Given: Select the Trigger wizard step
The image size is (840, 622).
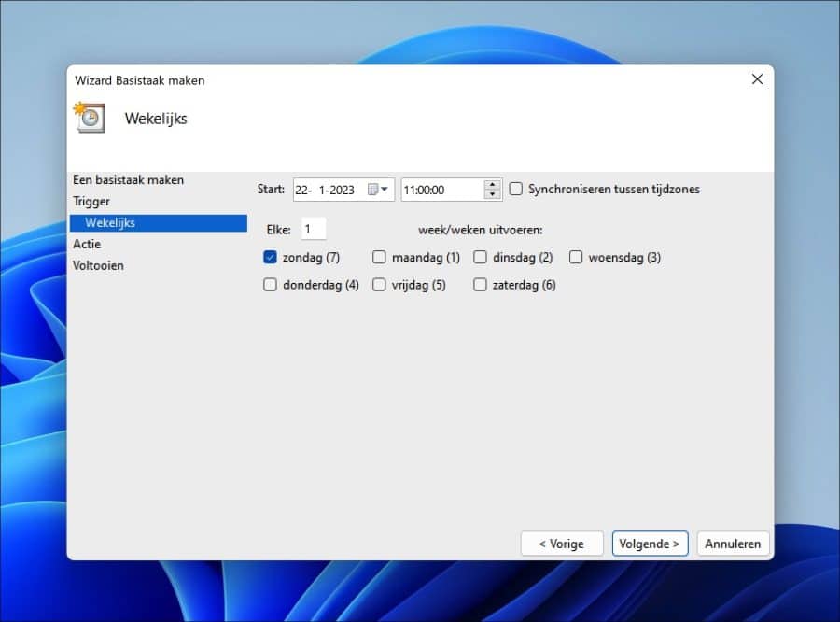Looking at the screenshot, I should tap(91, 201).
